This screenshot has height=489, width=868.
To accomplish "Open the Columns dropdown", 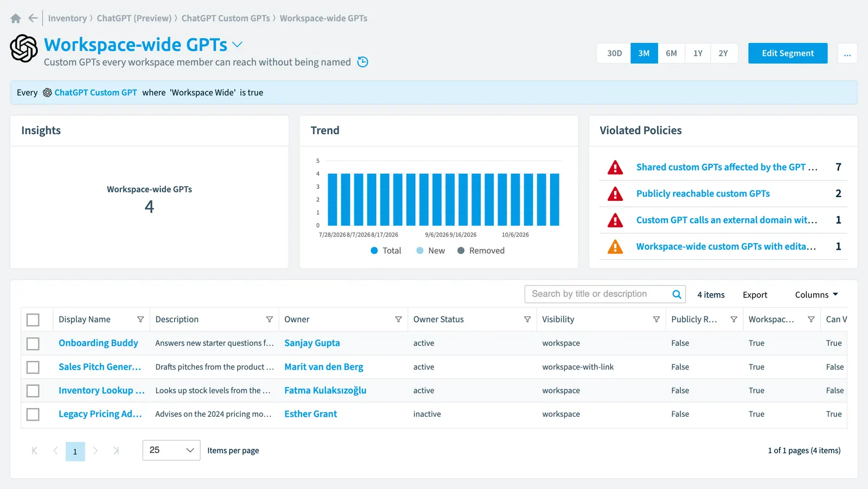I will pos(817,295).
